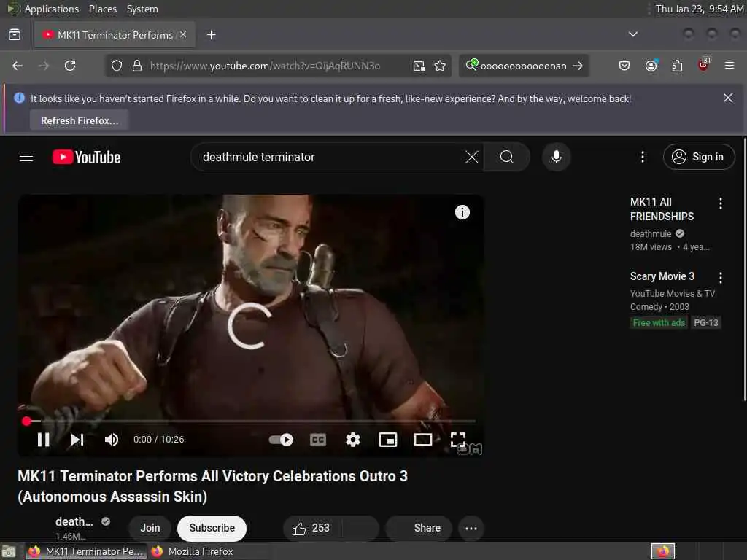
Task: Open the Firefox application menu
Action: [729, 66]
